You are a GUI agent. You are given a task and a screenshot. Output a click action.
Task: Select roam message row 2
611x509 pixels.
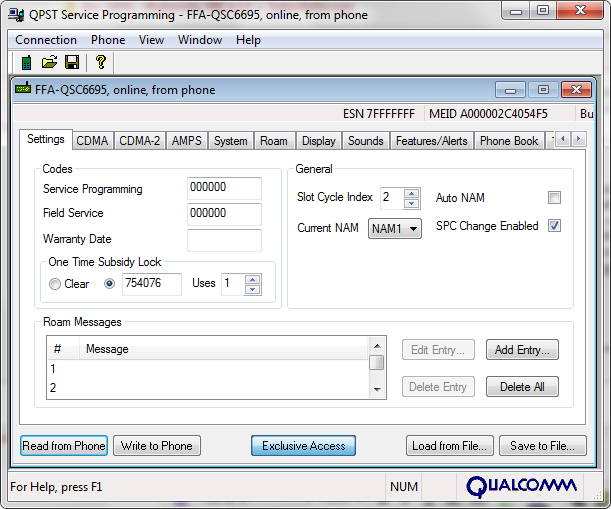click(208, 388)
